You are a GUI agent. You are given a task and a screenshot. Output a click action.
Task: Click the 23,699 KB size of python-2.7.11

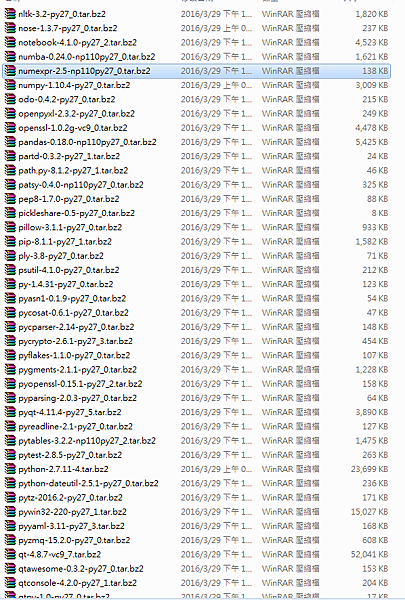[x=369, y=469]
